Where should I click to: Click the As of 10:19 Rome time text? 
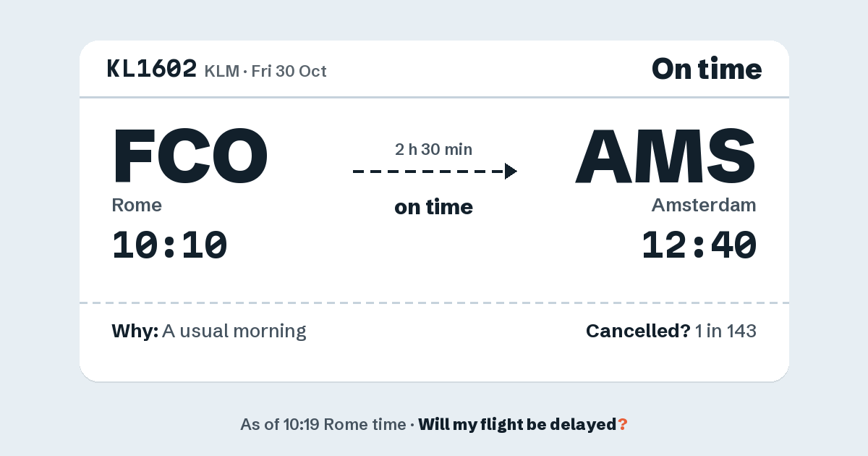pyautogui.click(x=323, y=425)
